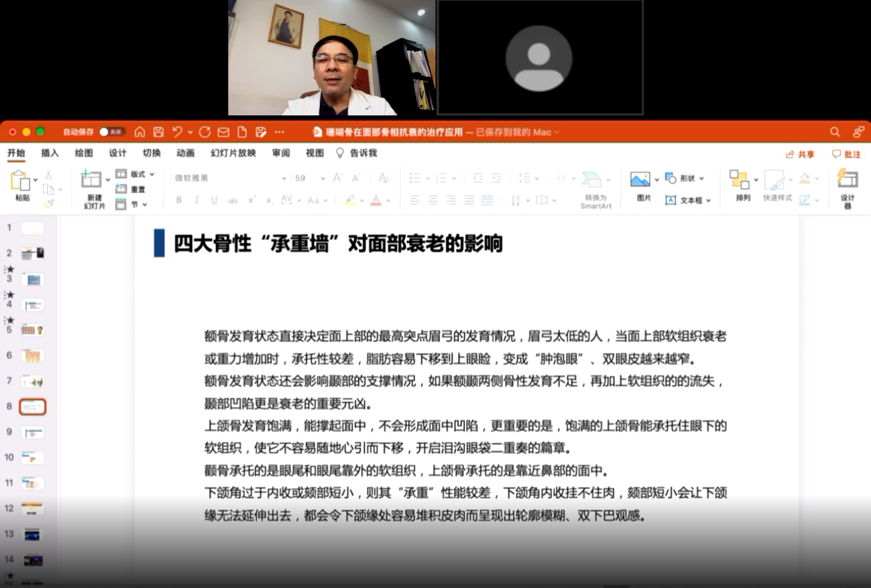Switch to the 插入 ribbon tab
Image resolution: width=871 pixels, height=588 pixels.
coord(50,153)
